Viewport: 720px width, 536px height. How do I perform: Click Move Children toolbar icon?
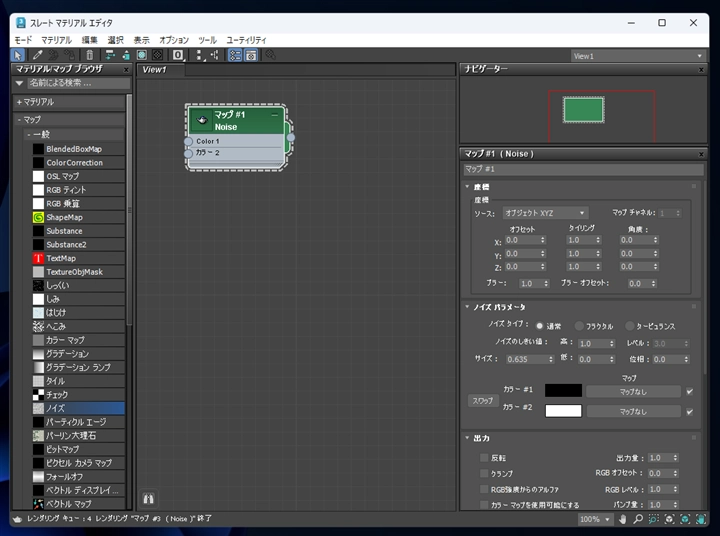(110, 55)
